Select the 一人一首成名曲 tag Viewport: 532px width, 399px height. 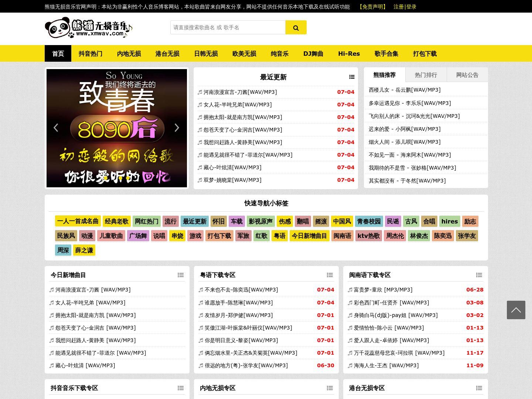click(78, 221)
